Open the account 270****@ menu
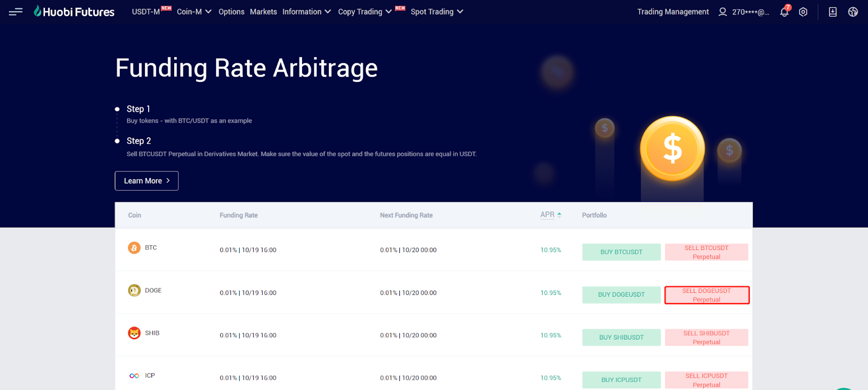The height and width of the screenshot is (390, 868). coord(751,12)
